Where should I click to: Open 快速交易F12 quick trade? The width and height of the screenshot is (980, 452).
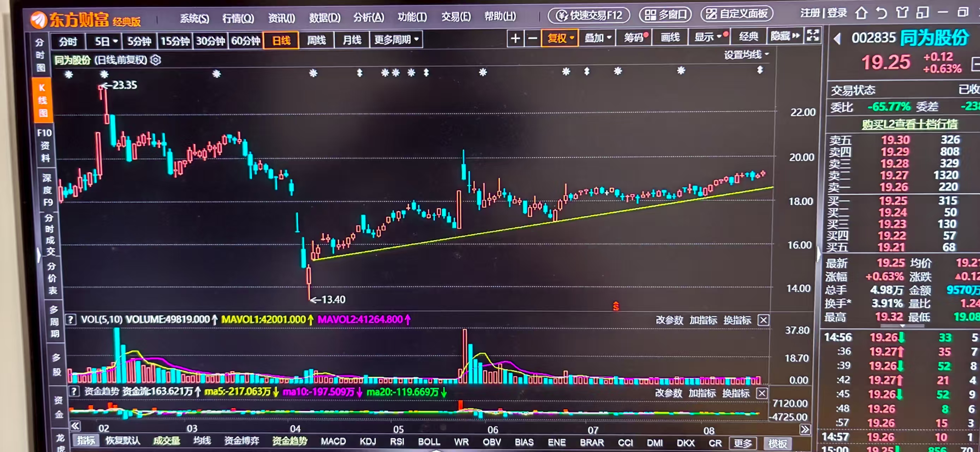click(589, 15)
